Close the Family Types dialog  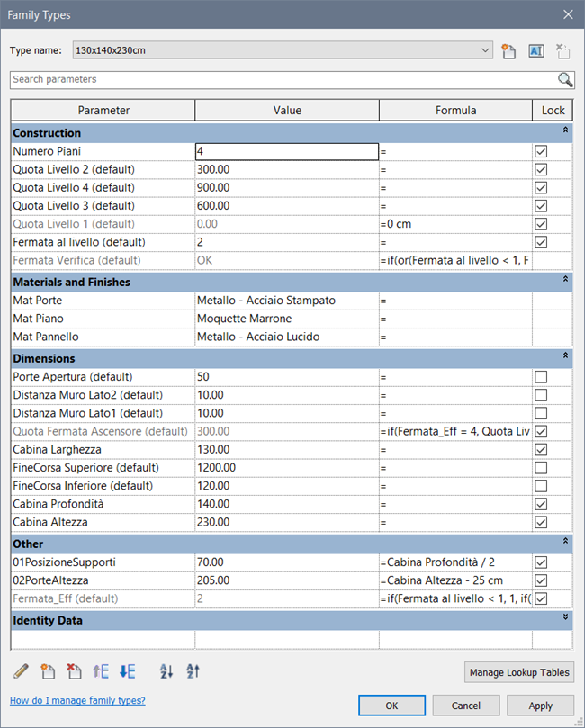568,14
